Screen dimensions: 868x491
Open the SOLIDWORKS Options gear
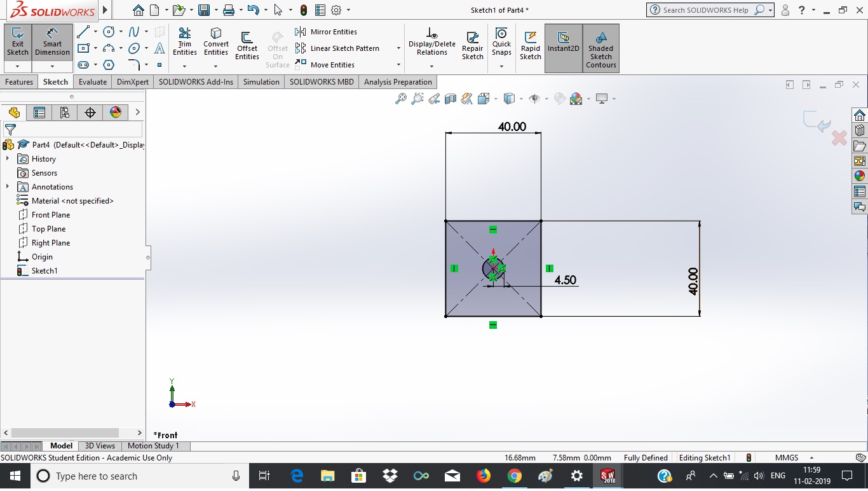(336, 10)
